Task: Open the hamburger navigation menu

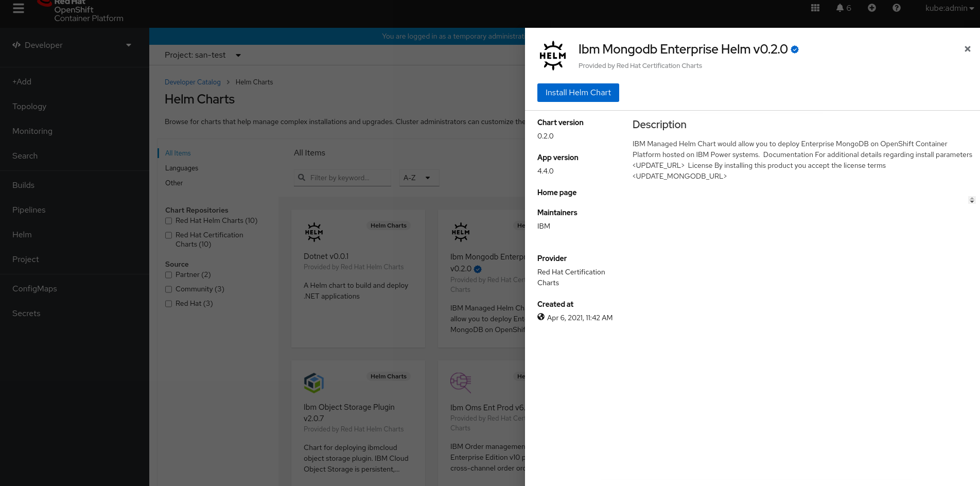Action: (x=19, y=8)
